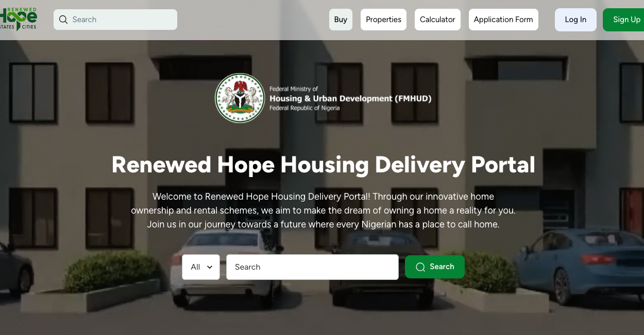Go to the Properties page

(383, 20)
